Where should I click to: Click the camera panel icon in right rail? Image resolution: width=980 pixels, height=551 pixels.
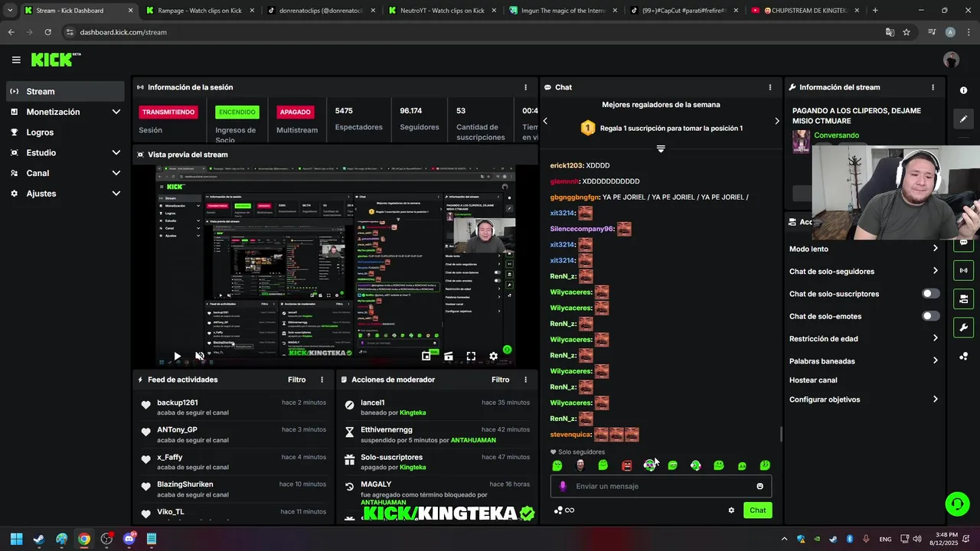click(963, 298)
